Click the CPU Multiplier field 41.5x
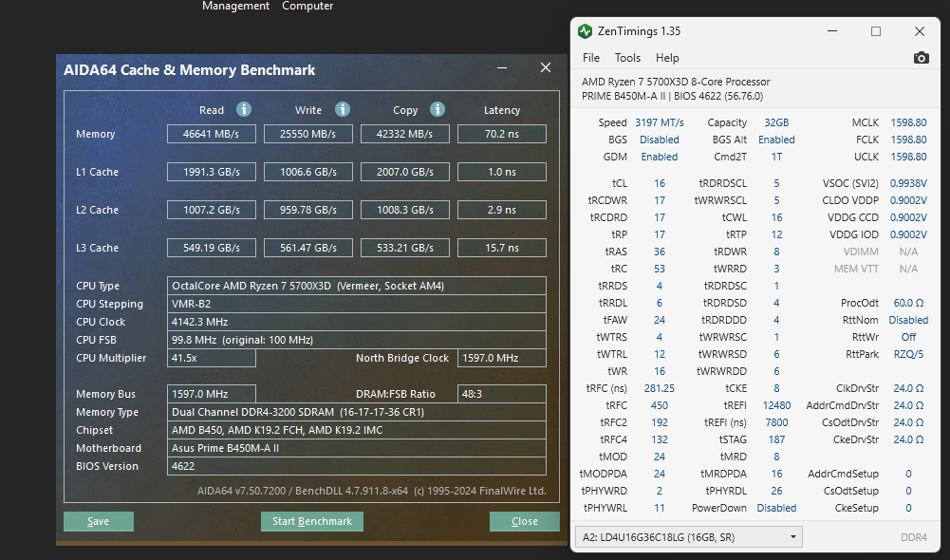The image size is (950, 560). pos(212,358)
